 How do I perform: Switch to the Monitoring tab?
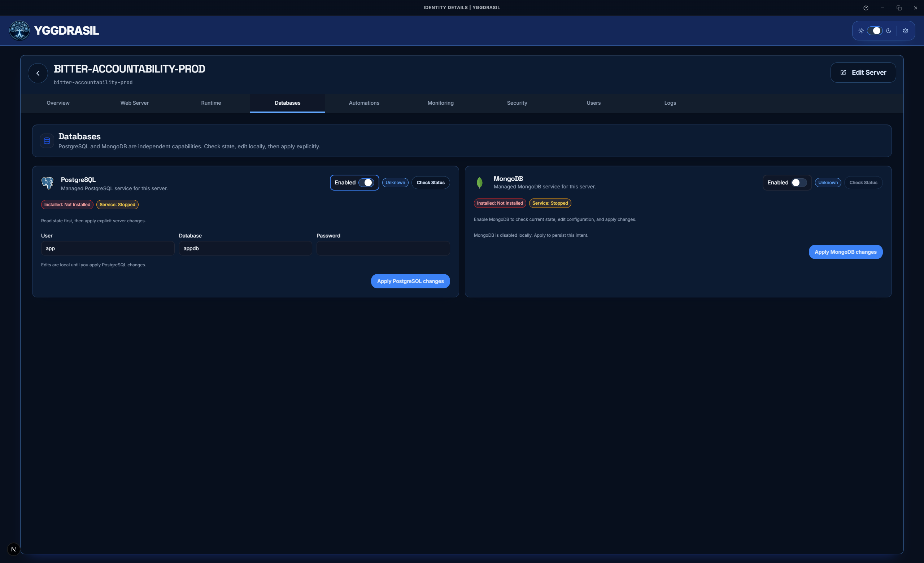point(440,103)
